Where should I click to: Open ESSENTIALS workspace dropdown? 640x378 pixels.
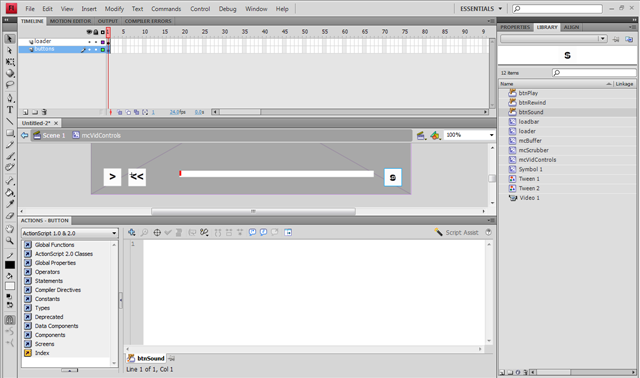[x=481, y=9]
